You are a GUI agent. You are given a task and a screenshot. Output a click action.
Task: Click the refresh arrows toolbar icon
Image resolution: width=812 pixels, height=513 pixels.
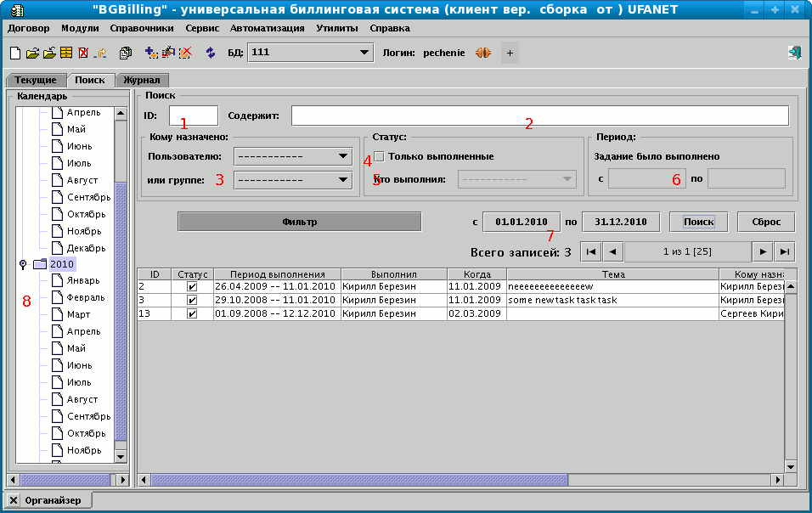pos(211,53)
